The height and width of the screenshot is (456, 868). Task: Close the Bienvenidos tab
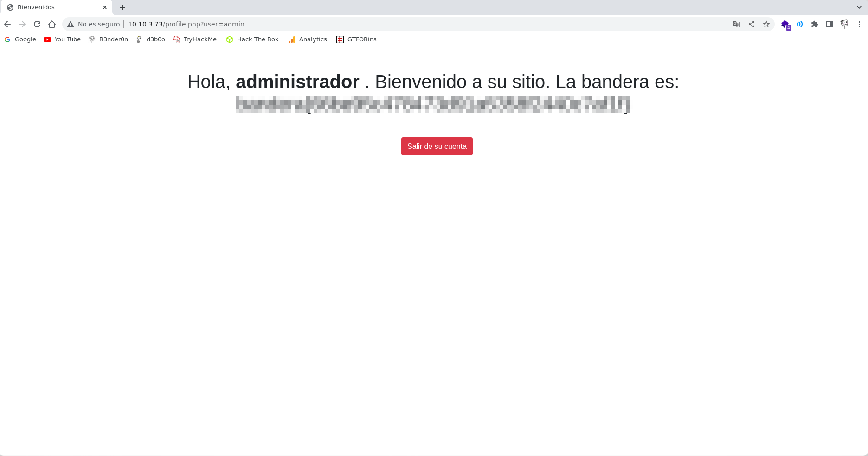click(105, 7)
